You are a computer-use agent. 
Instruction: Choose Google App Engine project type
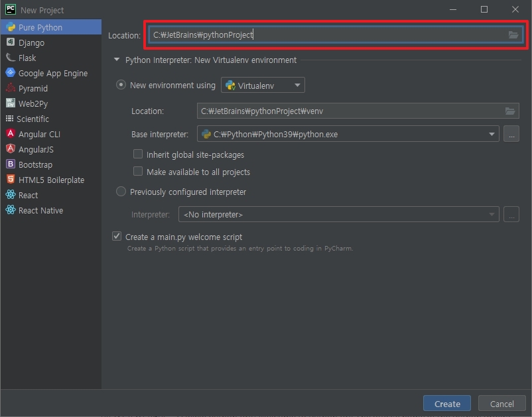click(x=51, y=73)
